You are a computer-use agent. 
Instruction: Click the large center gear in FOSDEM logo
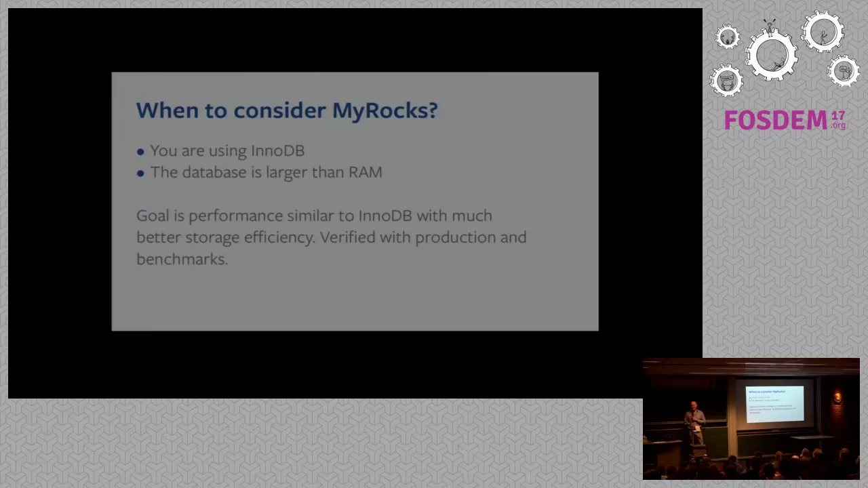click(x=772, y=55)
